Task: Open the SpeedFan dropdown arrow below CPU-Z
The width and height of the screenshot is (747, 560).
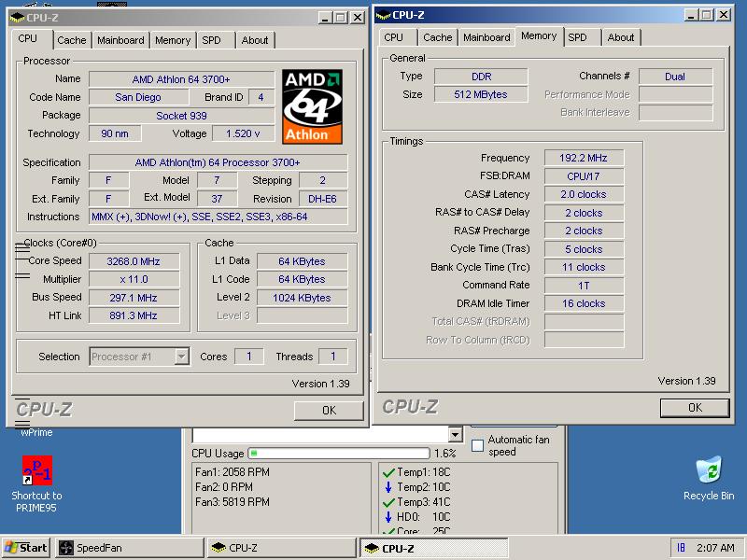Action: tap(455, 434)
